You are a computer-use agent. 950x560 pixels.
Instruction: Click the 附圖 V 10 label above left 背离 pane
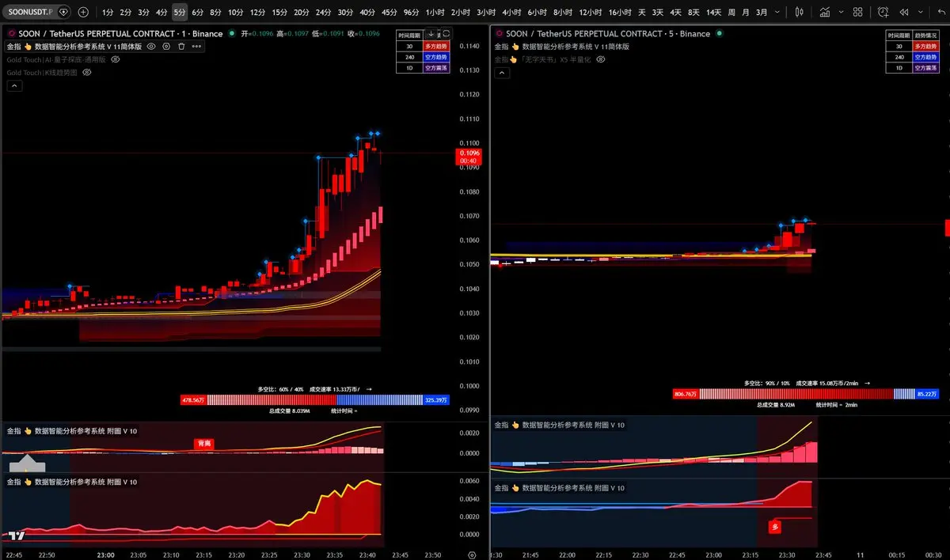pyautogui.click(x=72, y=431)
